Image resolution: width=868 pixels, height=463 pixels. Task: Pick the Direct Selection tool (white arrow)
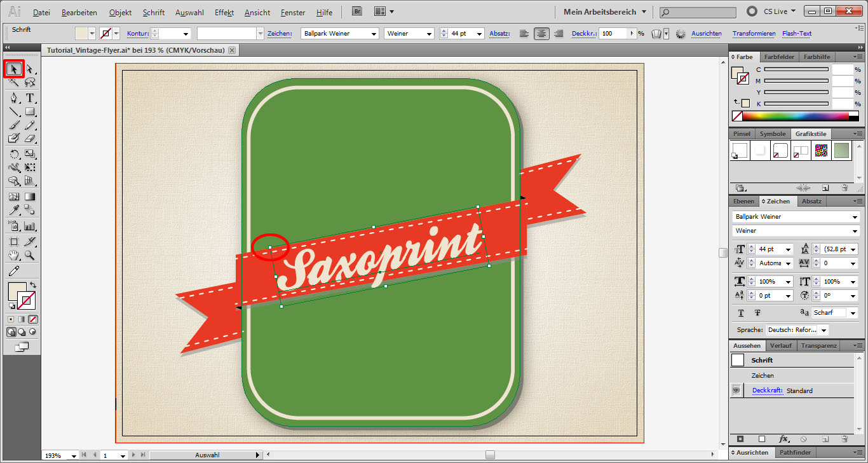coord(29,69)
